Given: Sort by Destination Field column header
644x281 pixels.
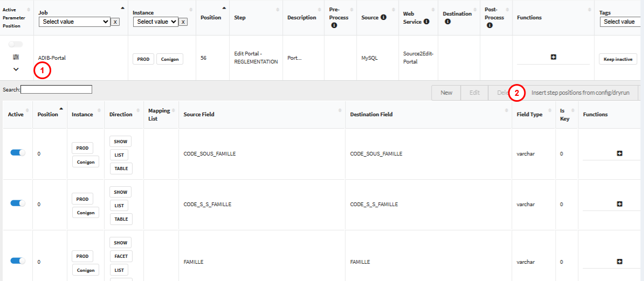Looking at the screenshot, I should pos(371,114).
